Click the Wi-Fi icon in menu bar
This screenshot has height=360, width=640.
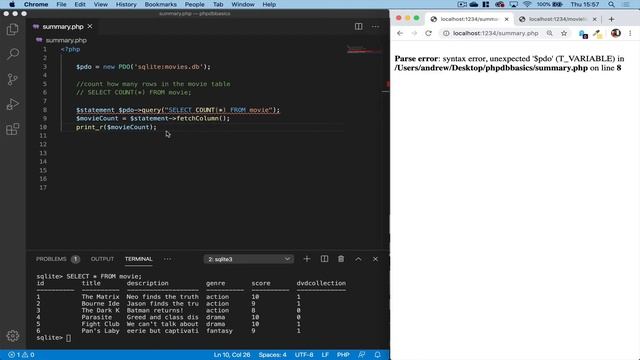point(527,4)
